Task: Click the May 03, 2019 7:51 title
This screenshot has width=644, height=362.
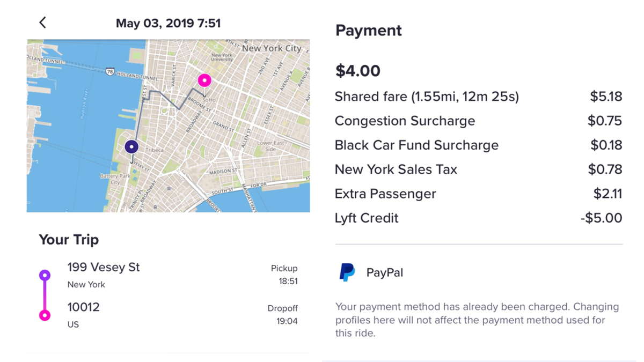Action: (168, 23)
